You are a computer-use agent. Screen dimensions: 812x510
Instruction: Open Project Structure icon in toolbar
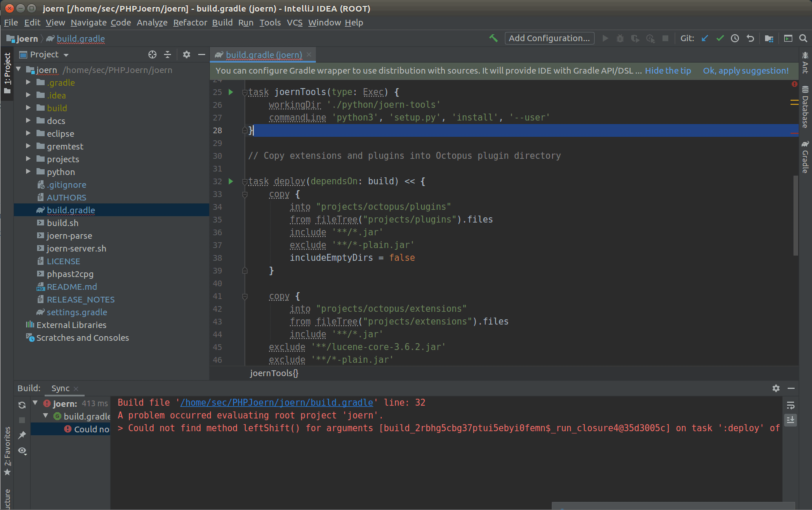(769, 39)
